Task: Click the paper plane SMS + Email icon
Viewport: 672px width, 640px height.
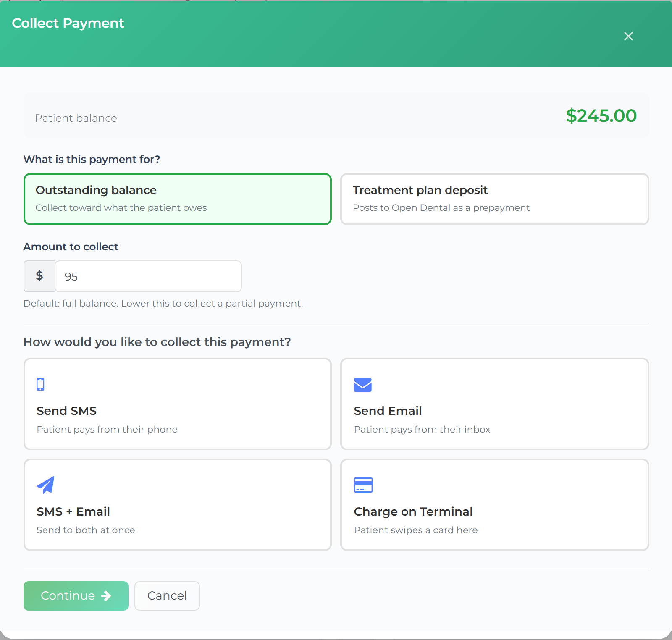Action: point(46,485)
